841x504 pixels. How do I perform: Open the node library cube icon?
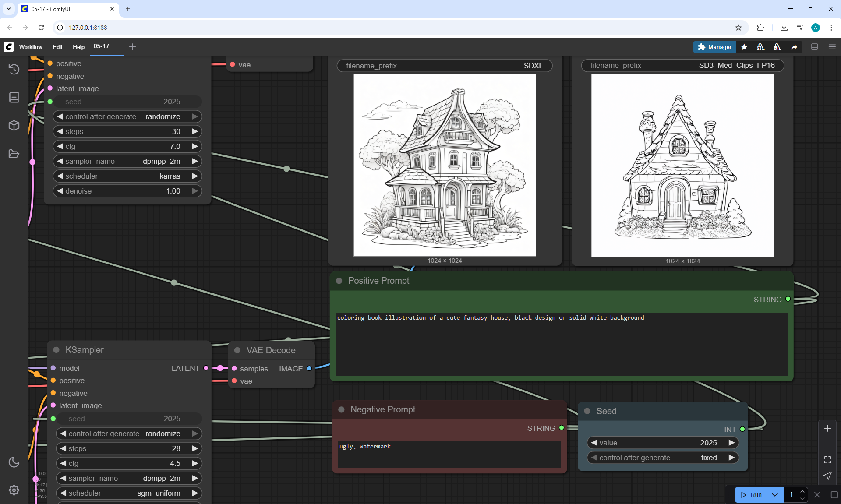click(14, 126)
